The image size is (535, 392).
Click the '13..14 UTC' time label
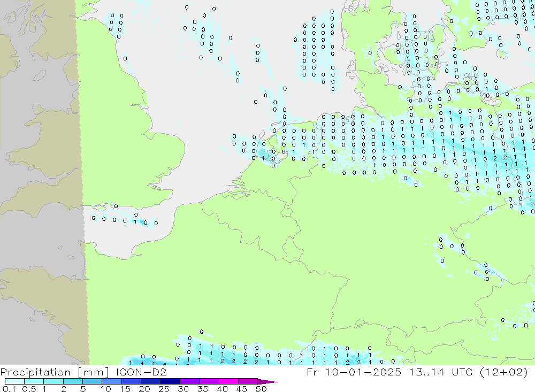point(441,372)
